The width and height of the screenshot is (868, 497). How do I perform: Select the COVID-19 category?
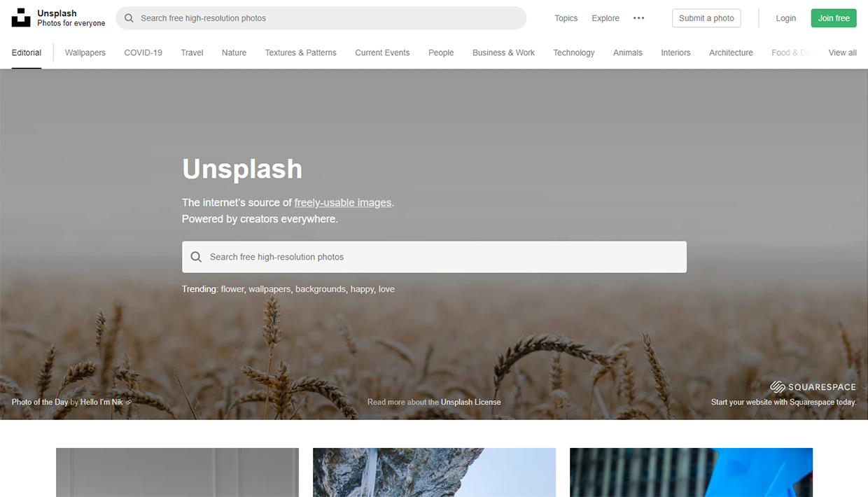pos(143,52)
